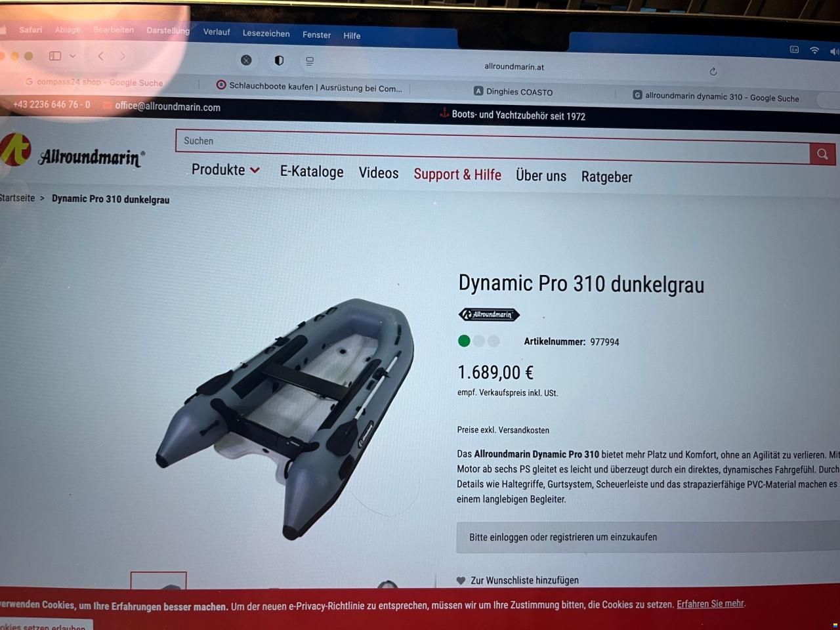
Task: Click the Allroundmarin logo in the header
Action: point(72,152)
